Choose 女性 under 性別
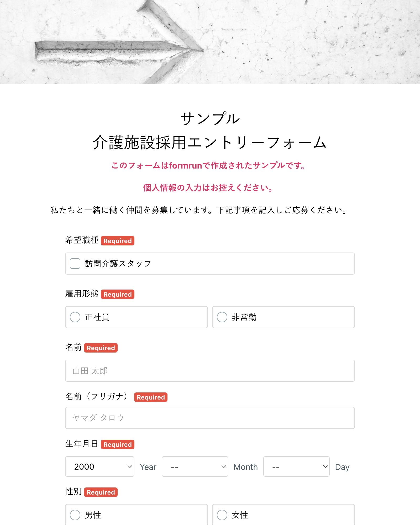Viewport: 420px width, 525px height. 222,515
